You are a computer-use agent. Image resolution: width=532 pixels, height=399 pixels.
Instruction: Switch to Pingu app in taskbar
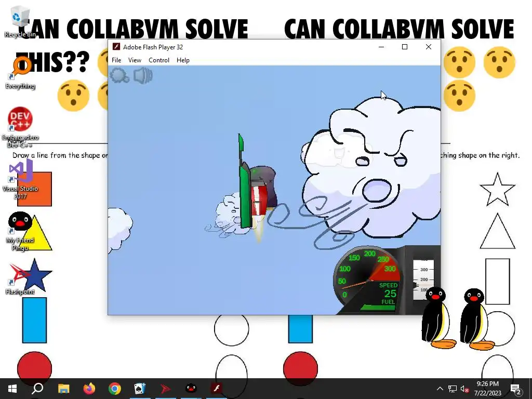point(191,389)
